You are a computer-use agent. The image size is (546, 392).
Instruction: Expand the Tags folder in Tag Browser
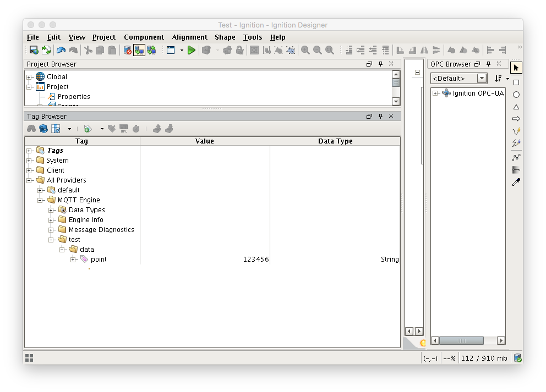[x=29, y=151]
